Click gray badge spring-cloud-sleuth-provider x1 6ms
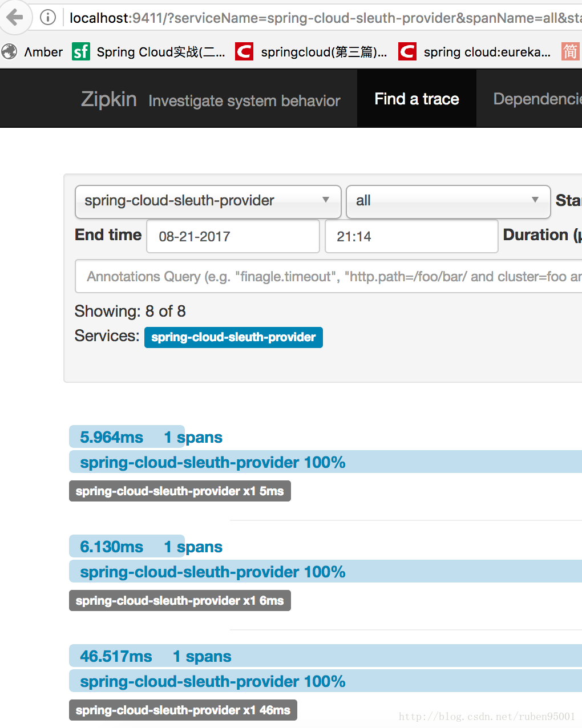 [x=180, y=601]
